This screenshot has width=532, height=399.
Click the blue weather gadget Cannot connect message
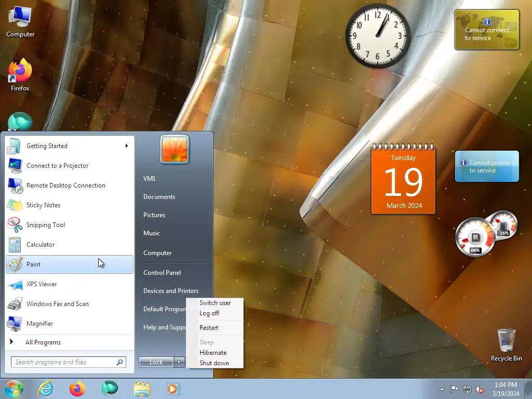pos(487,166)
